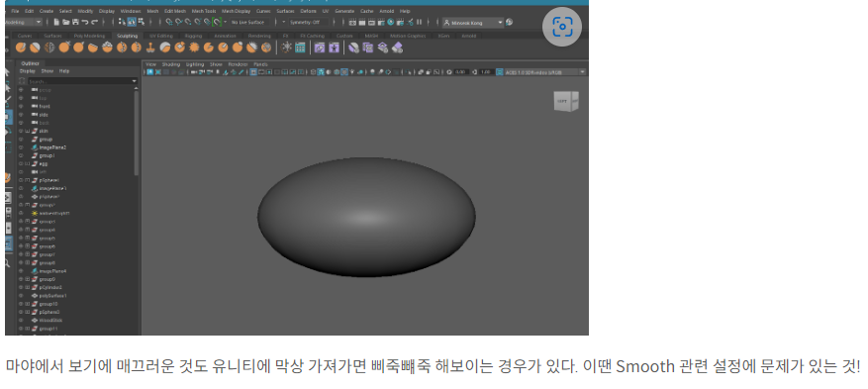This screenshot has height=389, width=868.
Task: Click the Outliner vertical scrollbar
Action: click(x=137, y=133)
